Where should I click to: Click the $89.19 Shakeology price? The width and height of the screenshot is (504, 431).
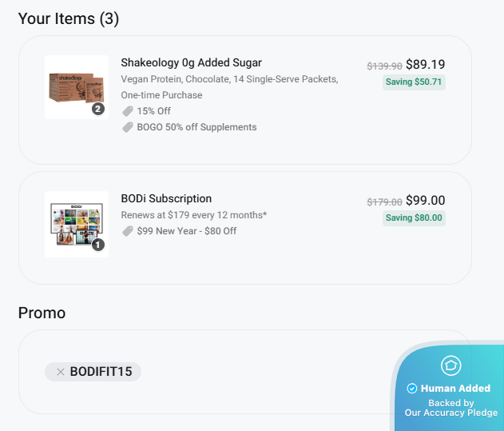425,65
